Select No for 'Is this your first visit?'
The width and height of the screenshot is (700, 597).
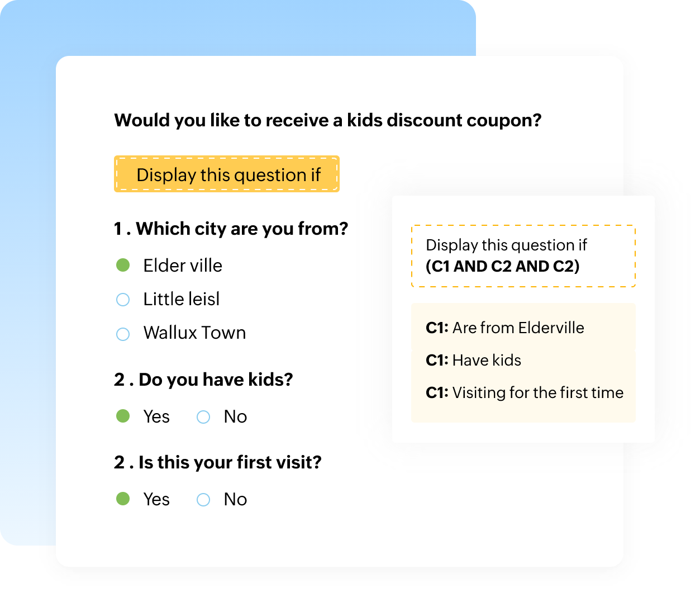coord(203,499)
